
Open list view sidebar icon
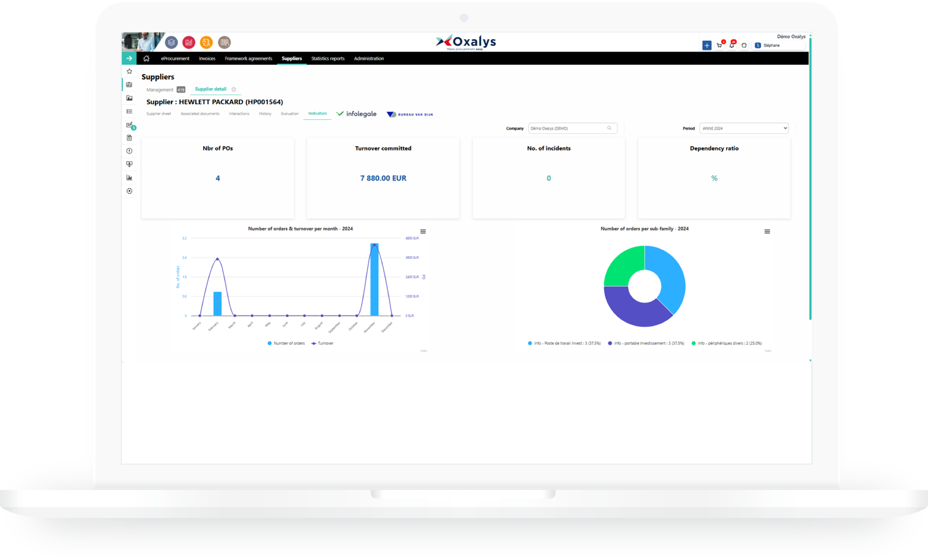coord(129,111)
